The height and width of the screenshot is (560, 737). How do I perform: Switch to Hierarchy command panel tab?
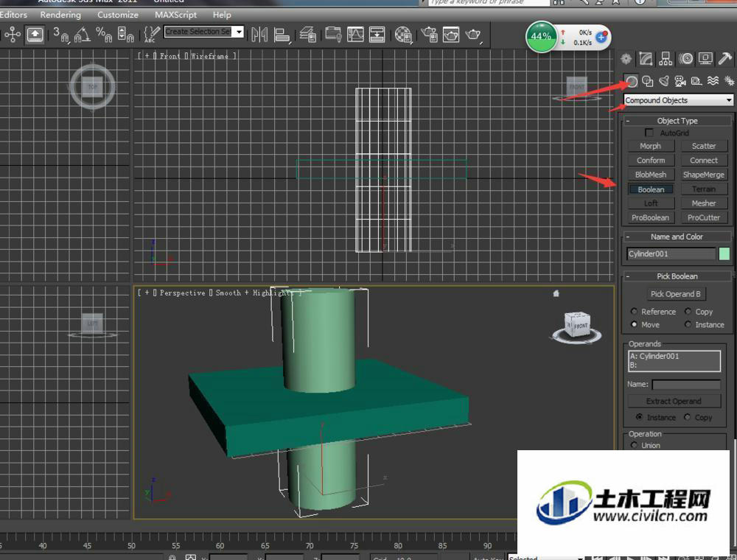coord(666,59)
